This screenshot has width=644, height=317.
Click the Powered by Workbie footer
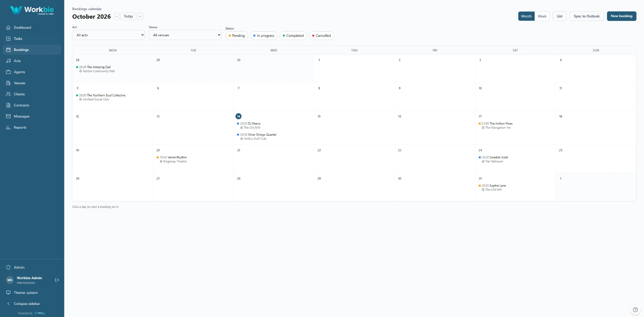pyautogui.click(x=32, y=313)
